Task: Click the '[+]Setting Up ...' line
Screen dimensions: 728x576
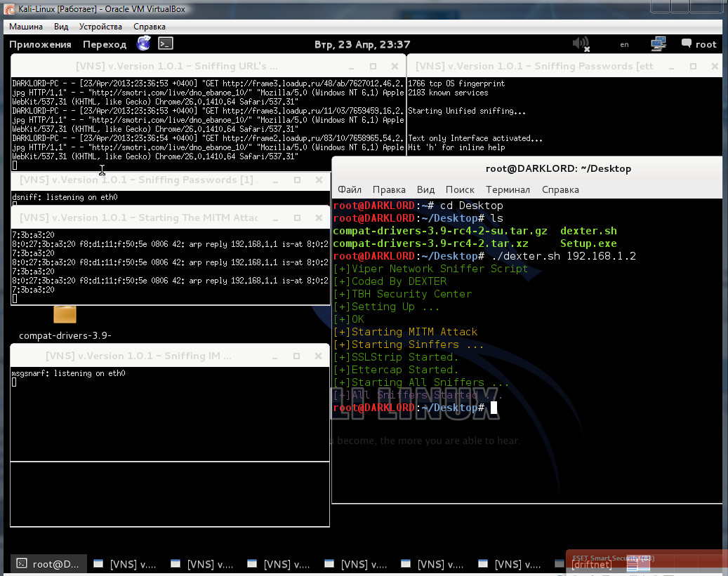Action: click(386, 307)
